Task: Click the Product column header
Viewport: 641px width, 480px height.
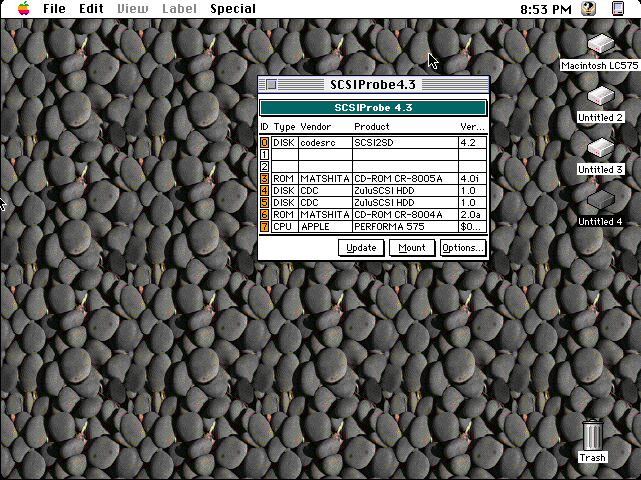Action: coord(372,127)
